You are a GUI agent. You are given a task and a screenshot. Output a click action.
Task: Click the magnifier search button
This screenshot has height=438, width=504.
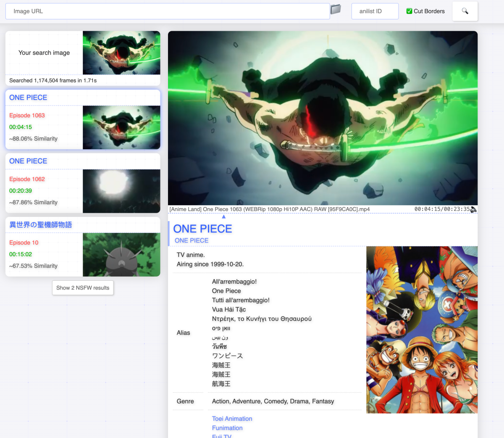point(465,11)
